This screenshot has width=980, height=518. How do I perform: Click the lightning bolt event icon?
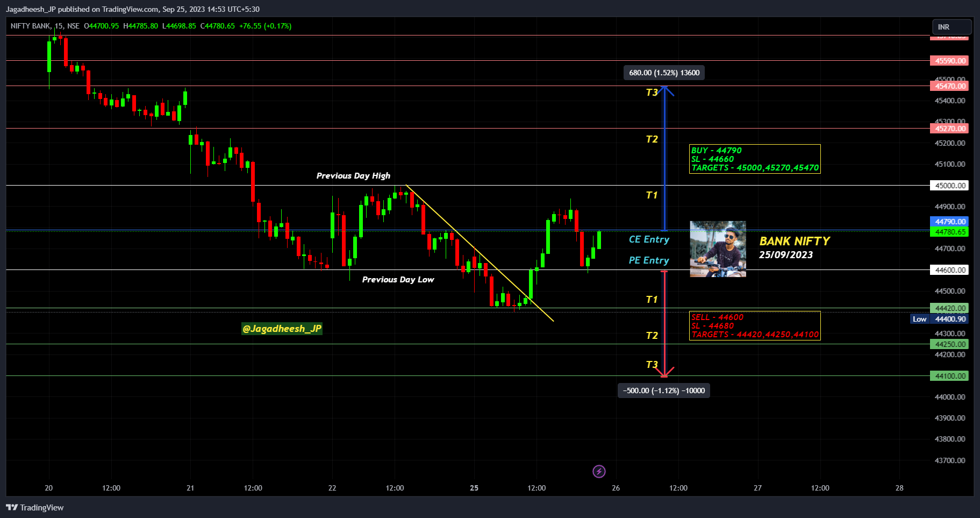tap(599, 472)
